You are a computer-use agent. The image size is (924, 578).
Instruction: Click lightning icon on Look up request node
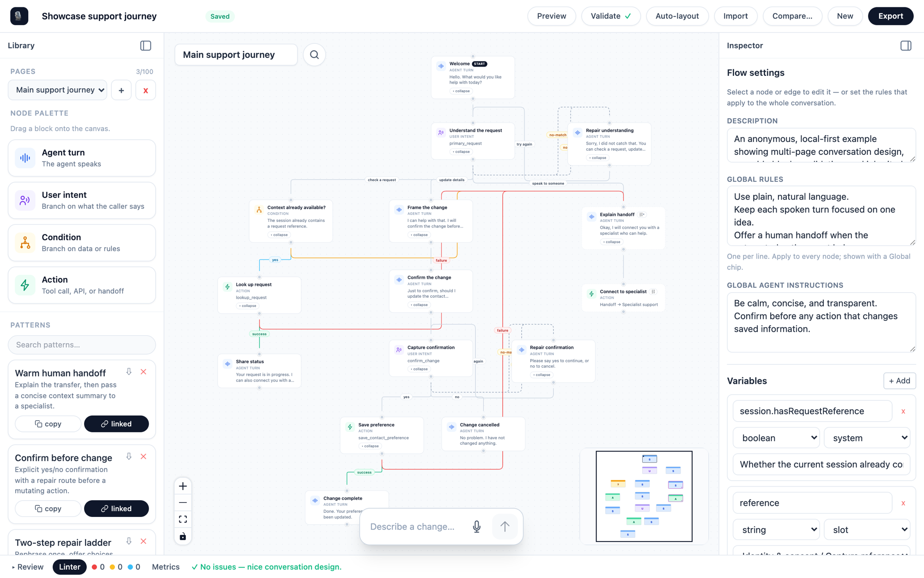pos(227,287)
